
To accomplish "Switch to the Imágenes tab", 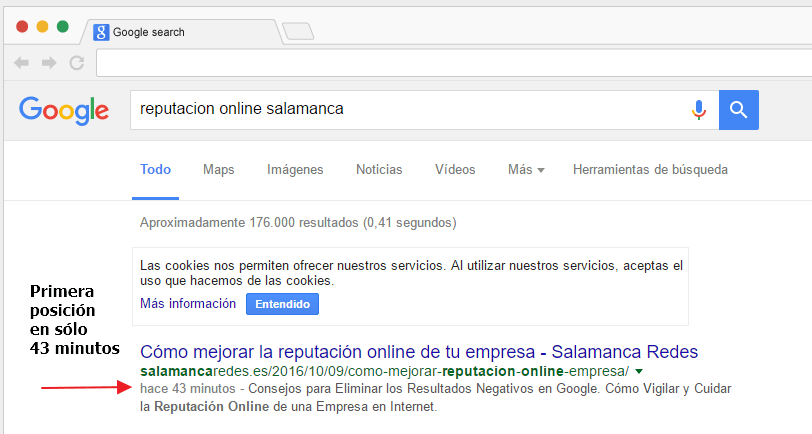I will tap(295, 170).
